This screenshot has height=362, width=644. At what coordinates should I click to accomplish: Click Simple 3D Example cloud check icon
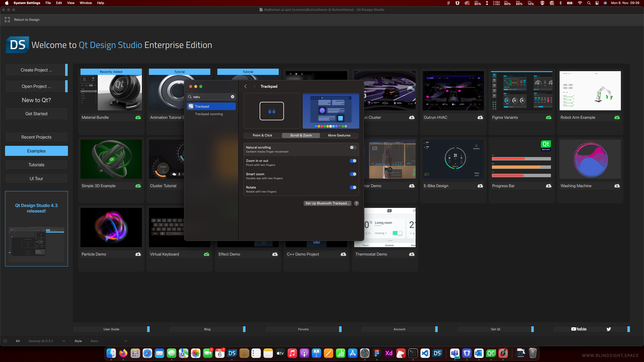[x=138, y=186]
